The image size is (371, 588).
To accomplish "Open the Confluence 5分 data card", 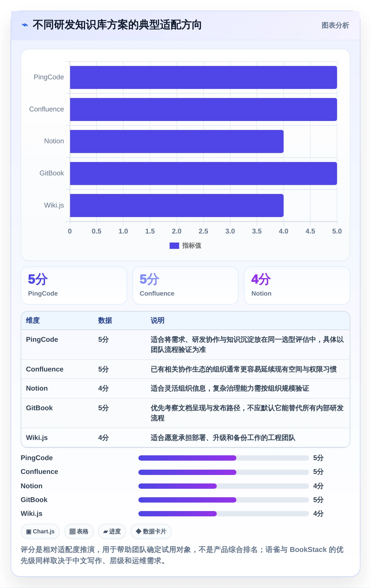I will tap(185, 286).
